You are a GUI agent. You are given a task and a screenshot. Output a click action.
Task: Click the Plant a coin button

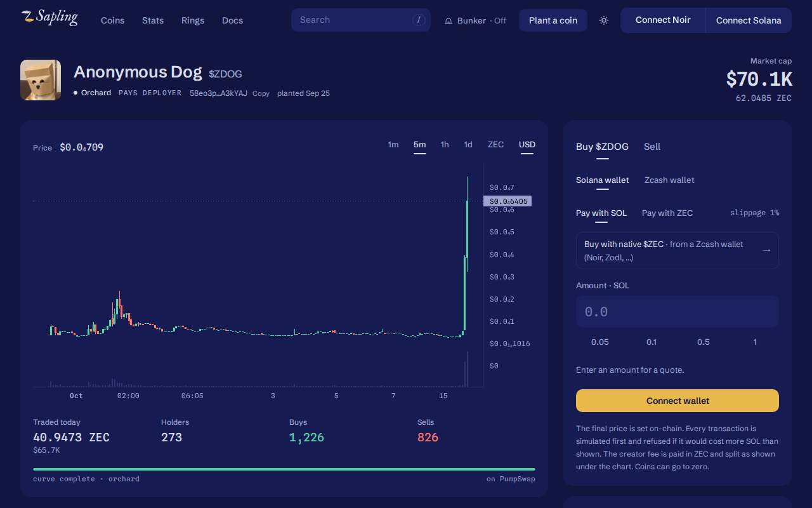coord(553,20)
